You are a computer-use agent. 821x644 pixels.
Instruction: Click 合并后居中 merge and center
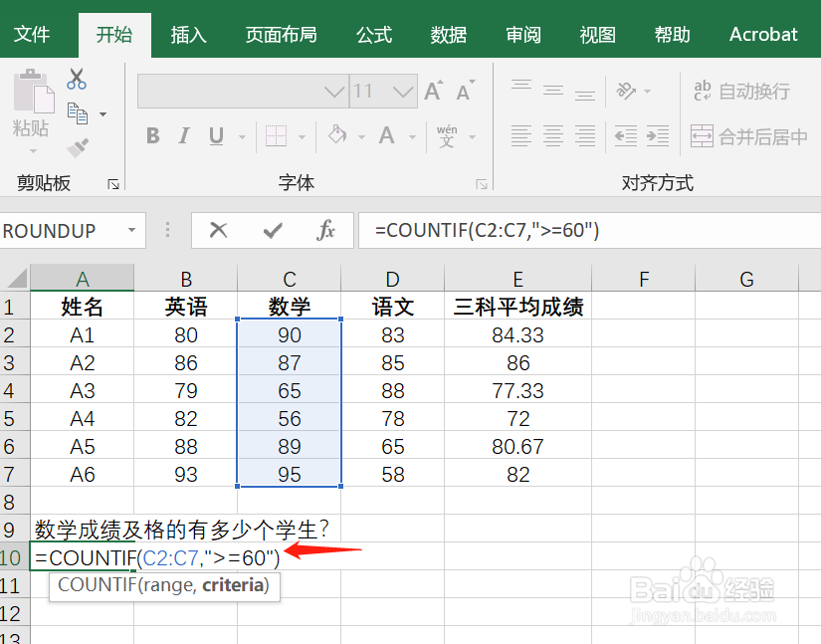point(749,136)
